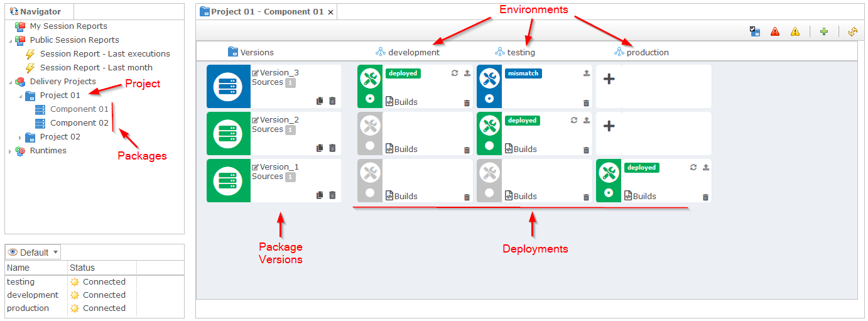Click upload icon on Version_3 development deployment
This screenshot has height=321, width=868.
tap(467, 73)
